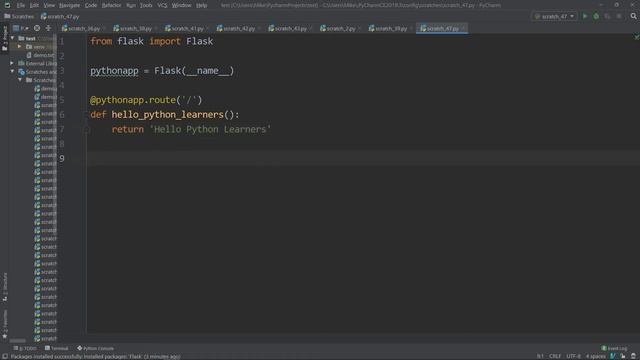Click the fold marker beside the return line

[87, 130]
